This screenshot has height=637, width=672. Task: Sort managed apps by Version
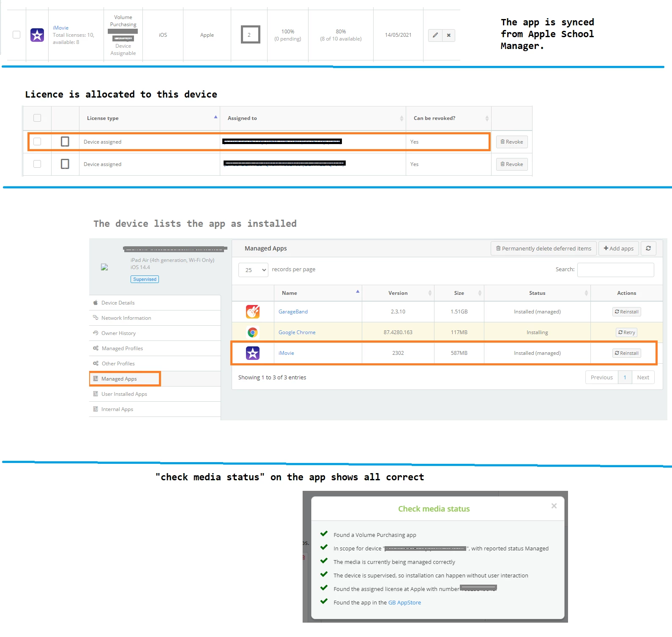click(398, 293)
